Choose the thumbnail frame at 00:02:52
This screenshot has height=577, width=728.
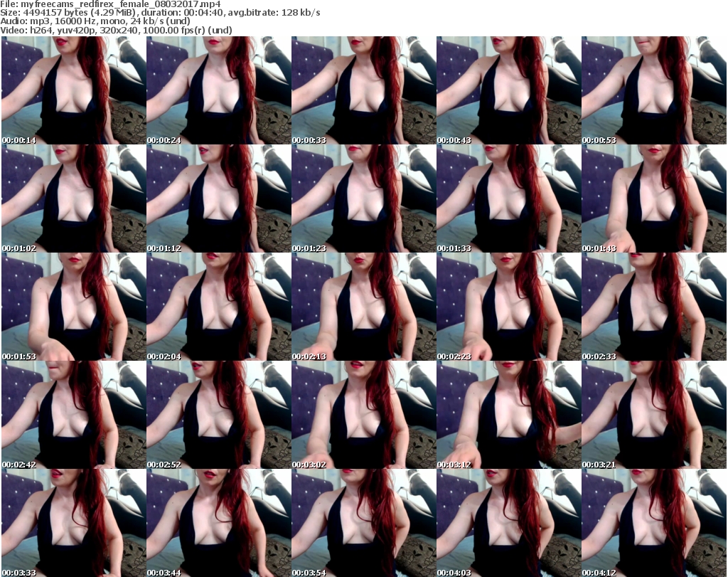[x=219, y=415]
